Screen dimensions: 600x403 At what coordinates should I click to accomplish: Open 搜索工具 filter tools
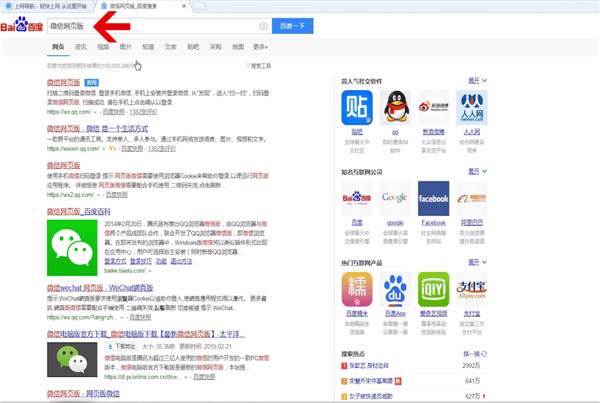point(258,66)
